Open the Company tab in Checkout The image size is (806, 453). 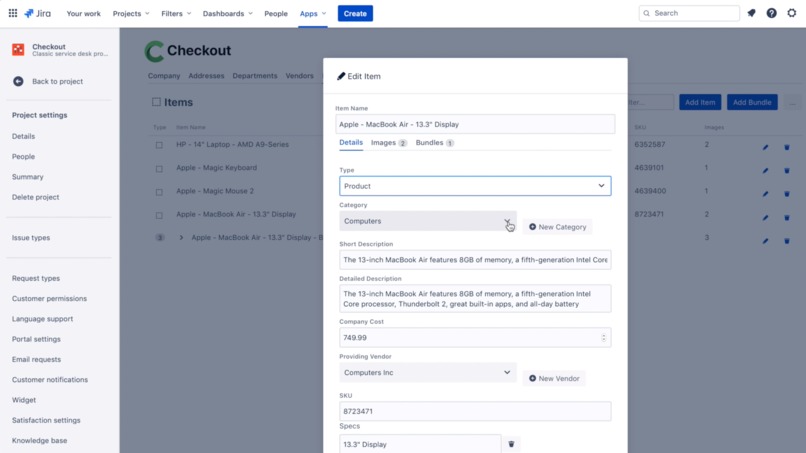tap(164, 76)
